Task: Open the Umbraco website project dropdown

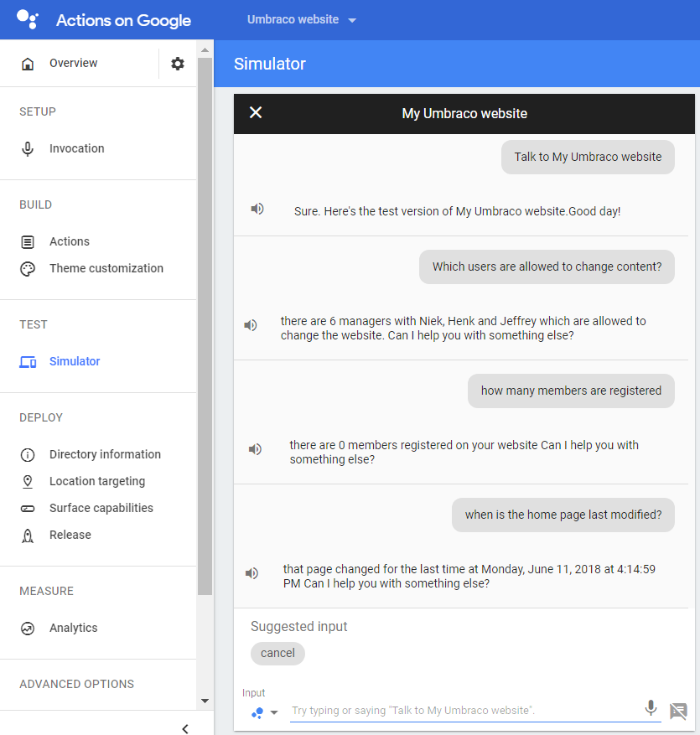Action: [x=302, y=19]
